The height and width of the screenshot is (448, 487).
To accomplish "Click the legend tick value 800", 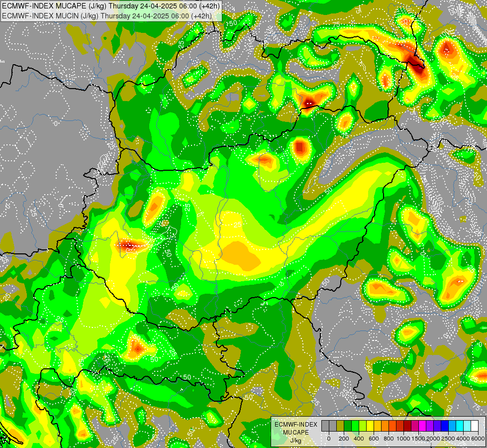I will click(x=389, y=439).
